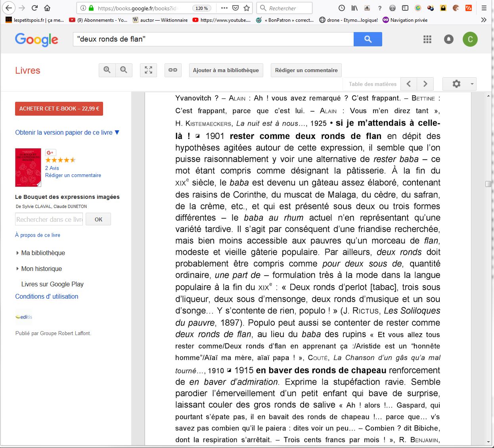Go to the next page arrow
The height and width of the screenshot is (448, 494).
pyautogui.click(x=425, y=84)
